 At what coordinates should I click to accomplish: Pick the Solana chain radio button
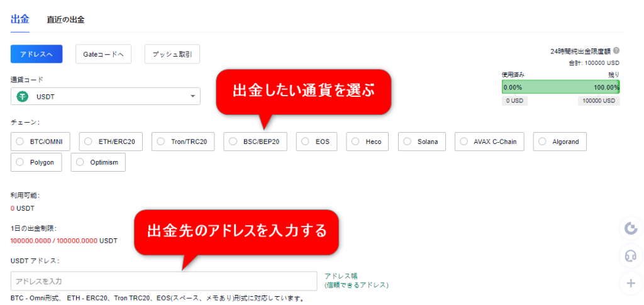click(408, 141)
